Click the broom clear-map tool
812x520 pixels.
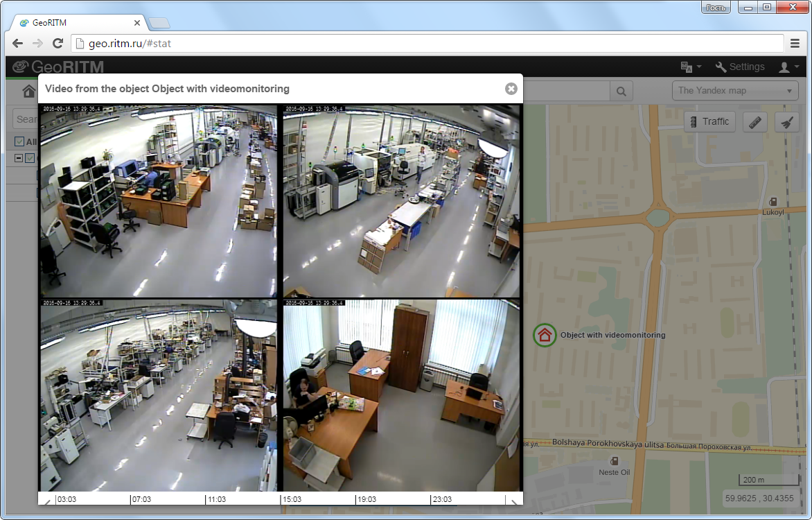pyautogui.click(x=786, y=122)
